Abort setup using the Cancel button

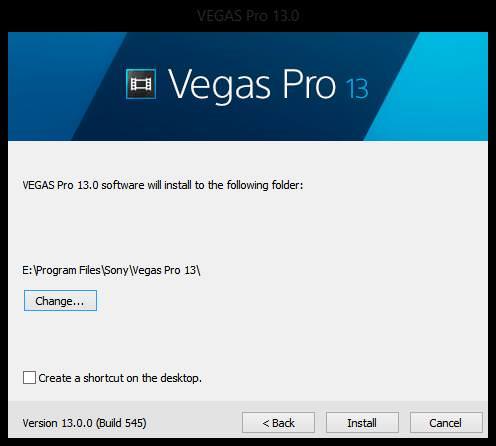446,423
